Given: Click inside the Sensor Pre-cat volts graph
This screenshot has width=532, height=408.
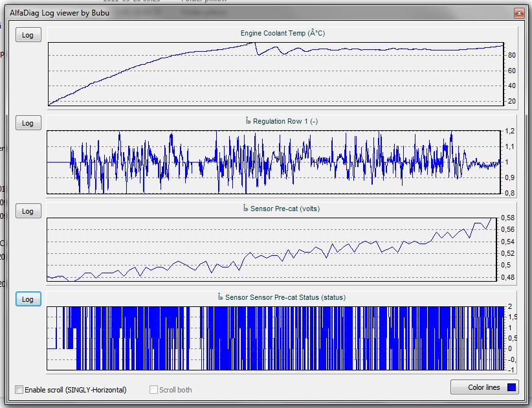Looking at the screenshot, I should click(275, 251).
